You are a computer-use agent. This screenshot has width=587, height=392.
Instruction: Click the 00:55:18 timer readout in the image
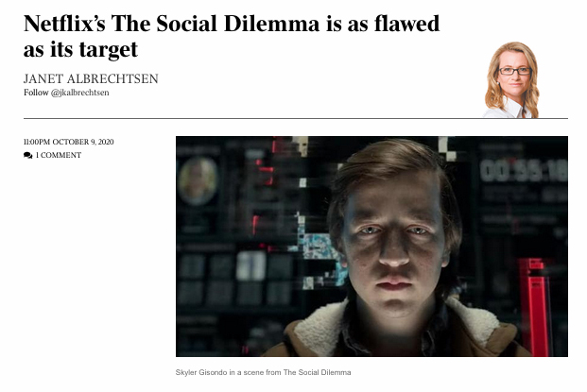pyautogui.click(x=524, y=170)
